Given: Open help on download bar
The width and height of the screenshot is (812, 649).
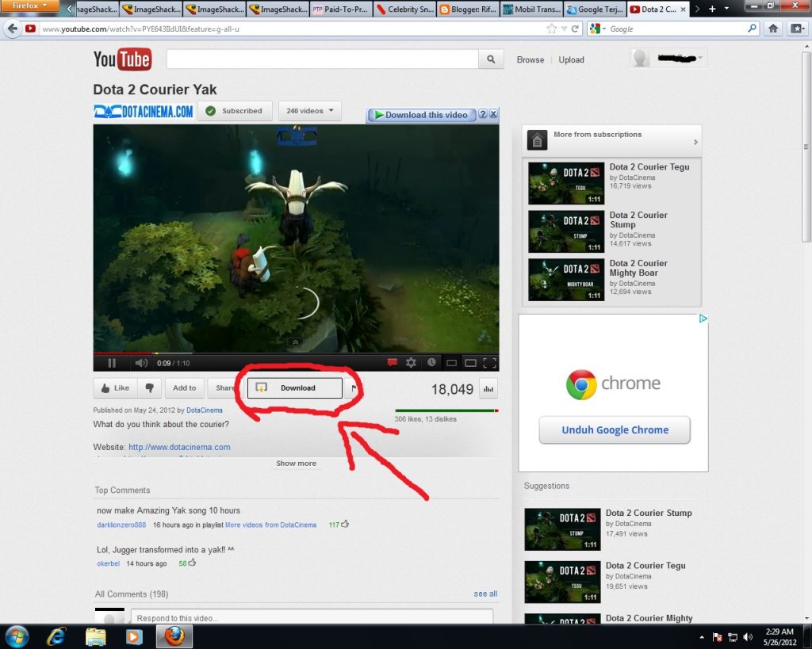Looking at the screenshot, I should point(483,114).
